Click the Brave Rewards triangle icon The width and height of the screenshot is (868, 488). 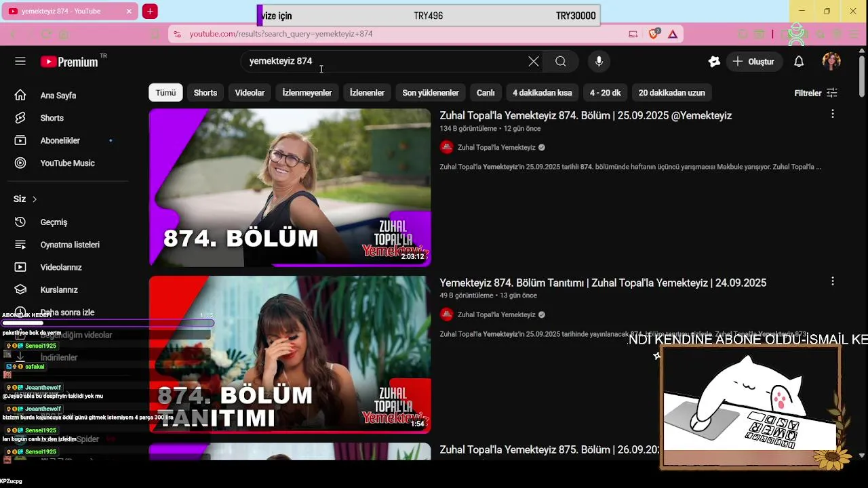click(673, 34)
